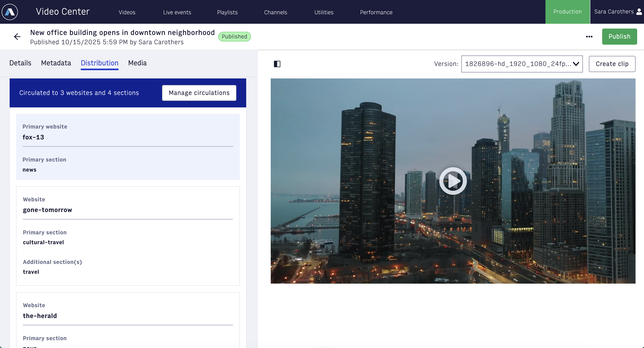644x348 pixels.
Task: Expand the Version dropdown chevron
Action: click(x=576, y=64)
